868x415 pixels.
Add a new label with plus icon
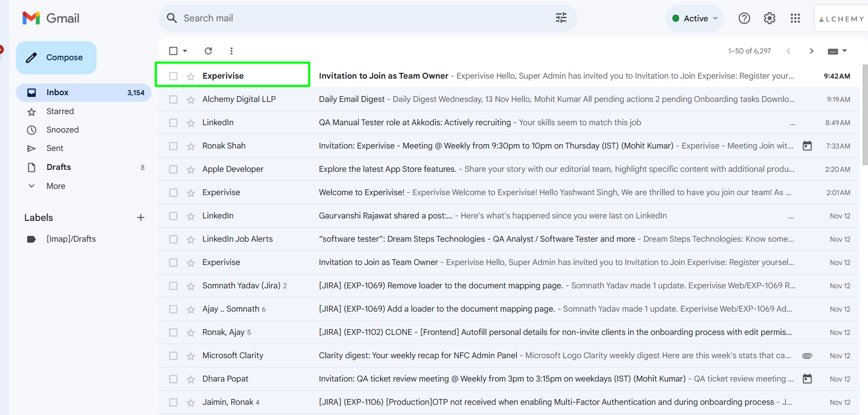click(x=141, y=217)
